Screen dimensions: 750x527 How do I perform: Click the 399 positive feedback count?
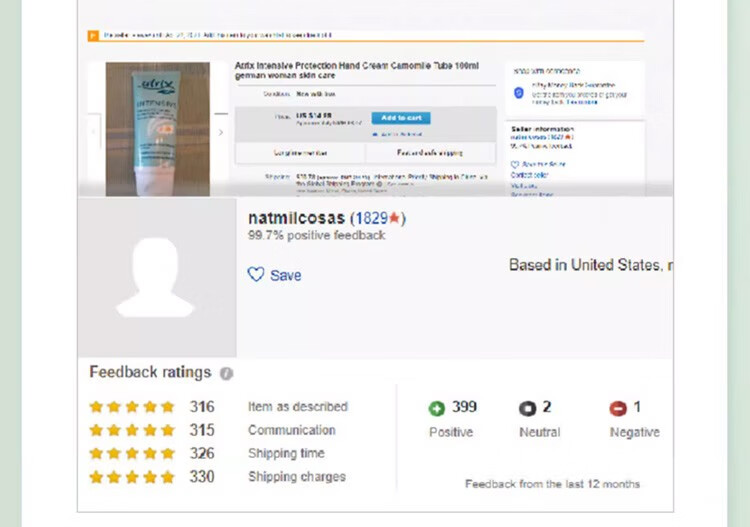point(464,407)
